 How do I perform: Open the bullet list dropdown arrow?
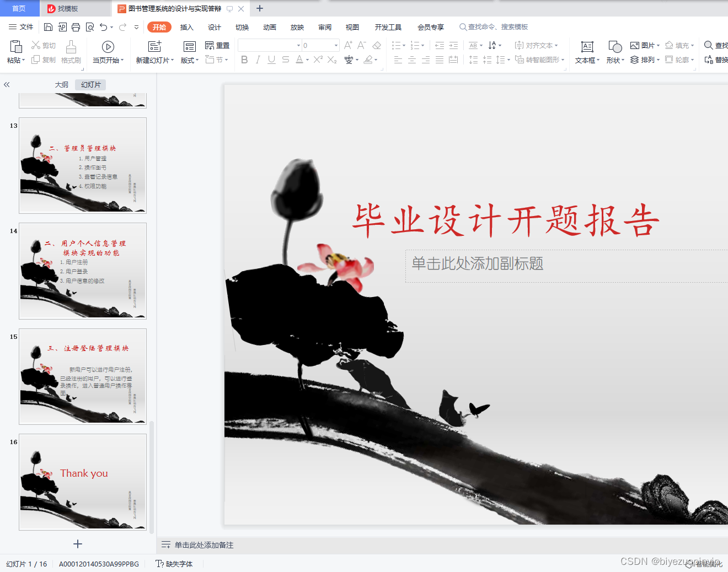pyautogui.click(x=404, y=46)
